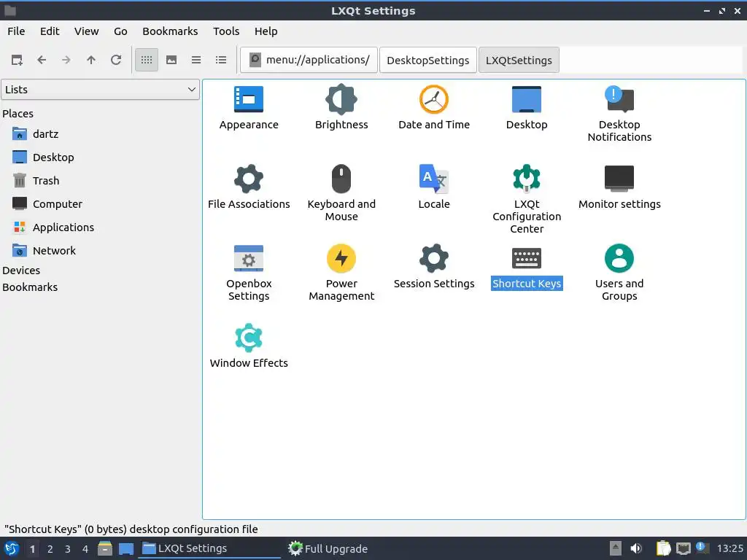The image size is (747, 560).
Task: Select Computer in the Places sidebar
Action: point(57,204)
